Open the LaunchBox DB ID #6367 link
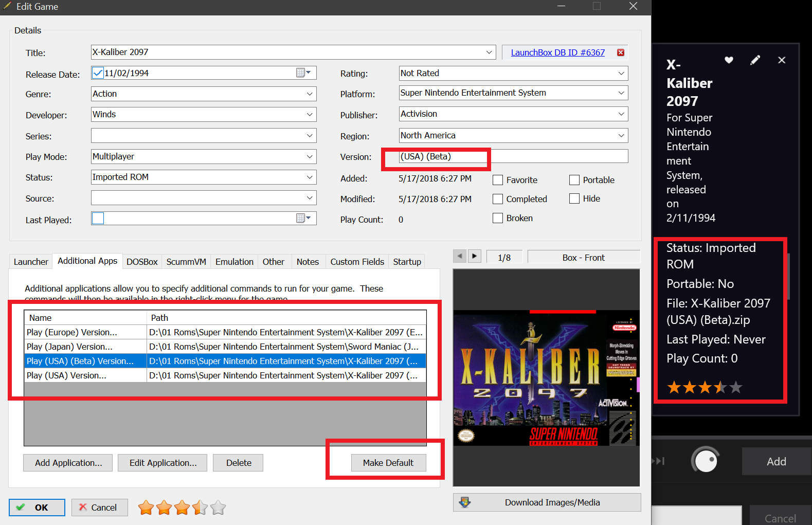Viewport: 812px width, 525px height. point(557,52)
